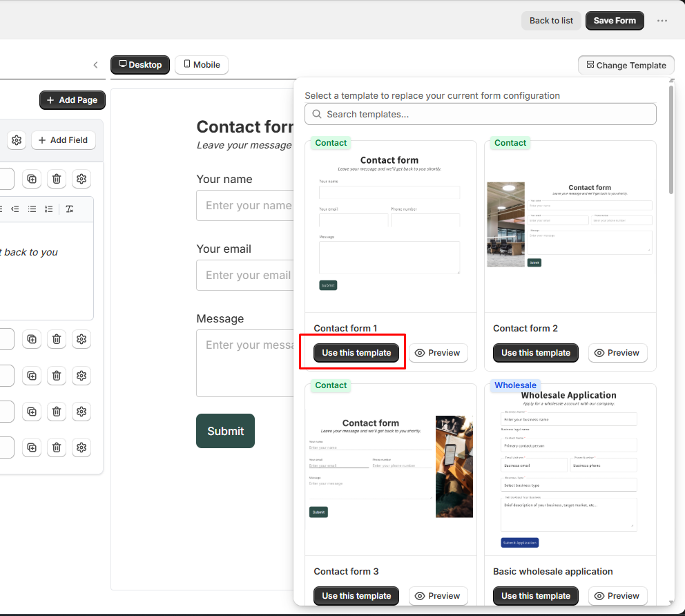Click Back to list
The image size is (685, 616).
[551, 21]
